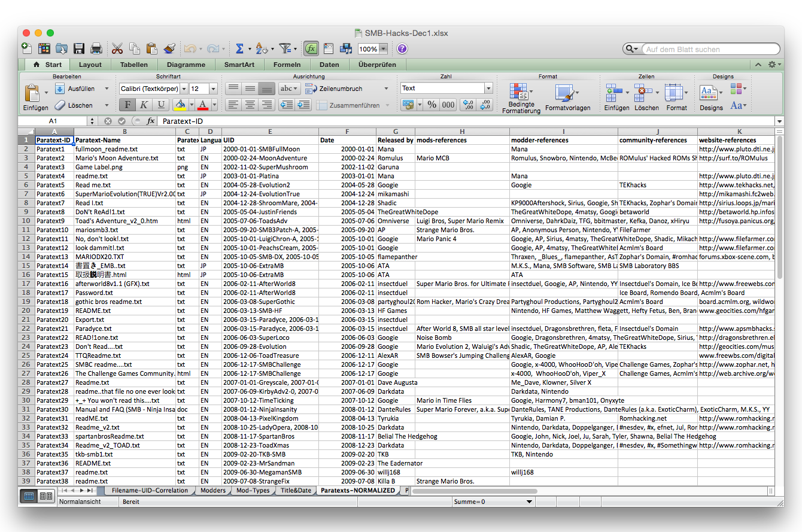
Task: Align text left horizontally
Action: pyautogui.click(x=233, y=105)
